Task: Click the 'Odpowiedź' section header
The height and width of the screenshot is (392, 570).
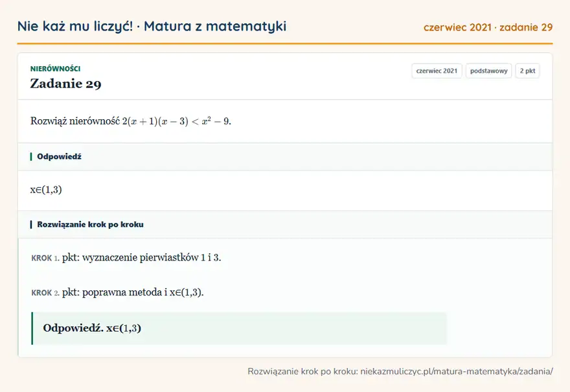Action: pyautogui.click(x=285, y=156)
